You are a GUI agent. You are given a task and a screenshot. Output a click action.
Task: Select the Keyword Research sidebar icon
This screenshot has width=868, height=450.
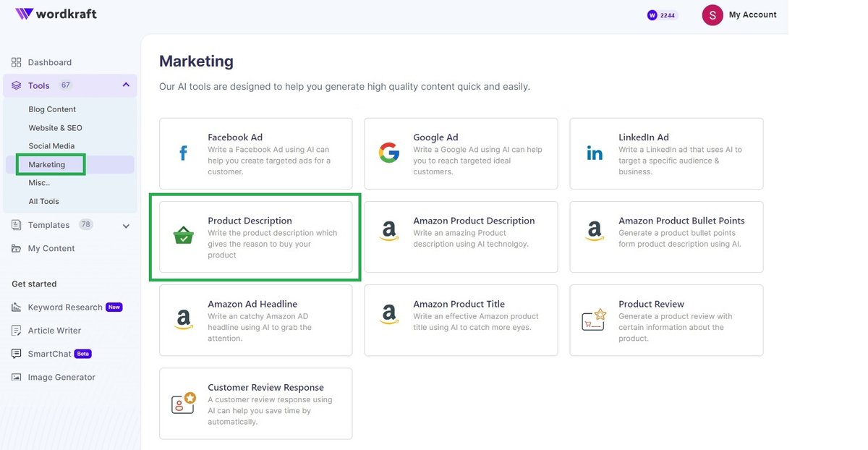pyautogui.click(x=16, y=307)
